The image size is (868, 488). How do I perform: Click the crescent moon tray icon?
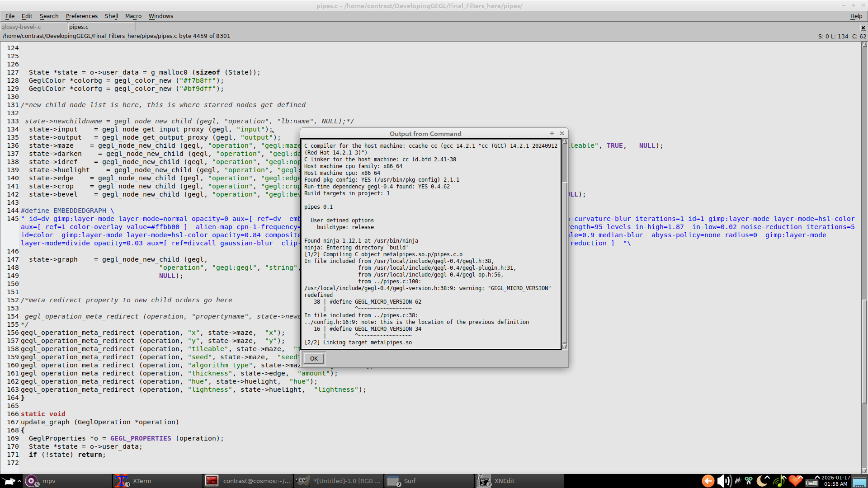(762, 481)
